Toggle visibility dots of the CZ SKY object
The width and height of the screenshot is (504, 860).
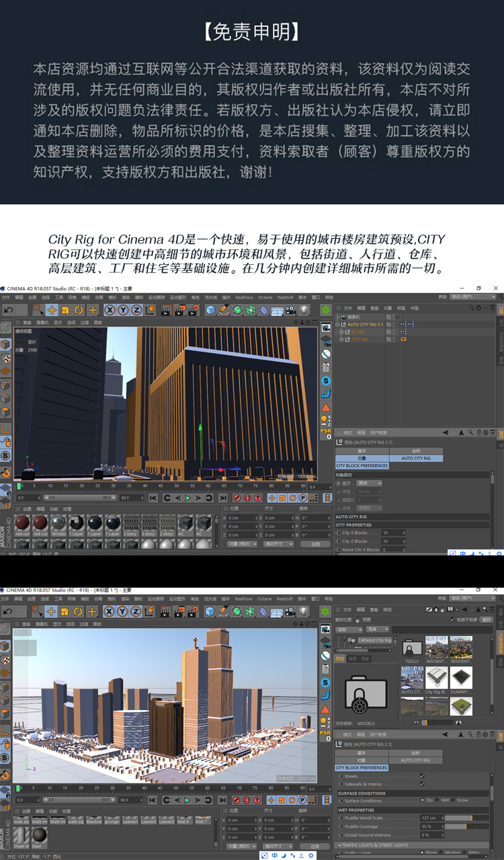[394, 331]
